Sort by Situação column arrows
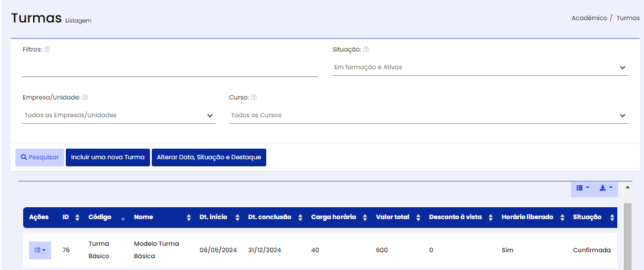 [611, 218]
